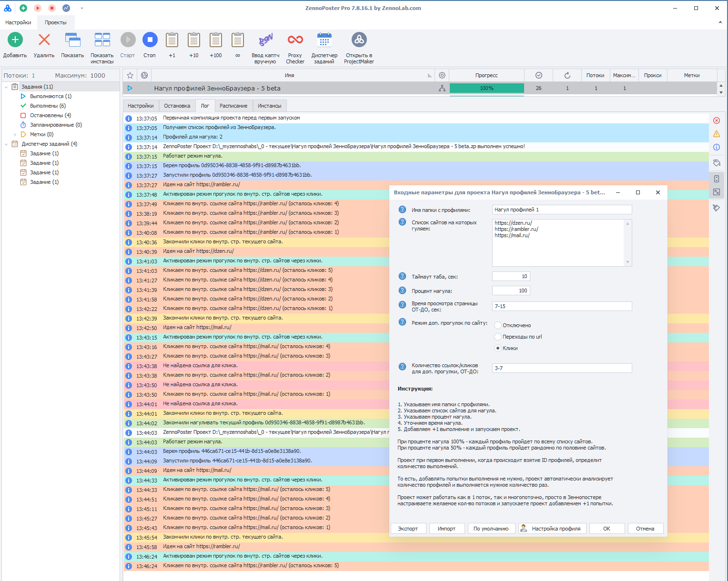Clear the log with the brush icon
This screenshot has height=581, width=728.
717,208
